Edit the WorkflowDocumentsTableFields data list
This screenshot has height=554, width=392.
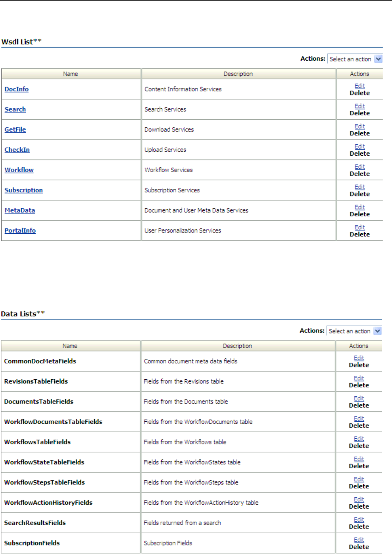[359, 418]
